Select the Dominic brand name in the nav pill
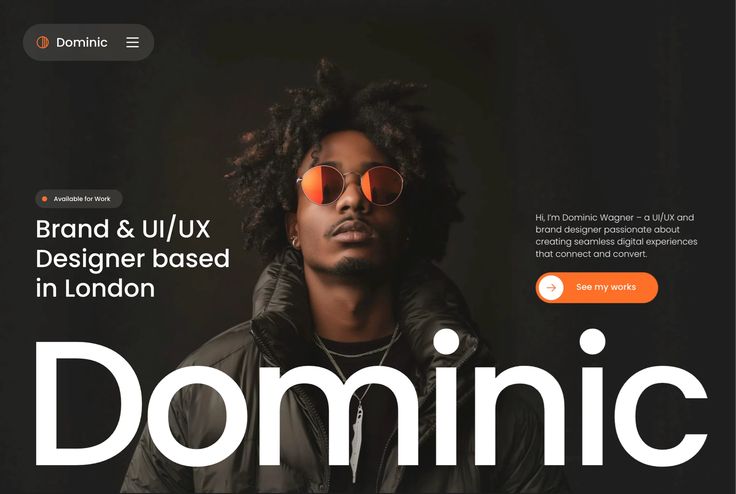 point(82,42)
